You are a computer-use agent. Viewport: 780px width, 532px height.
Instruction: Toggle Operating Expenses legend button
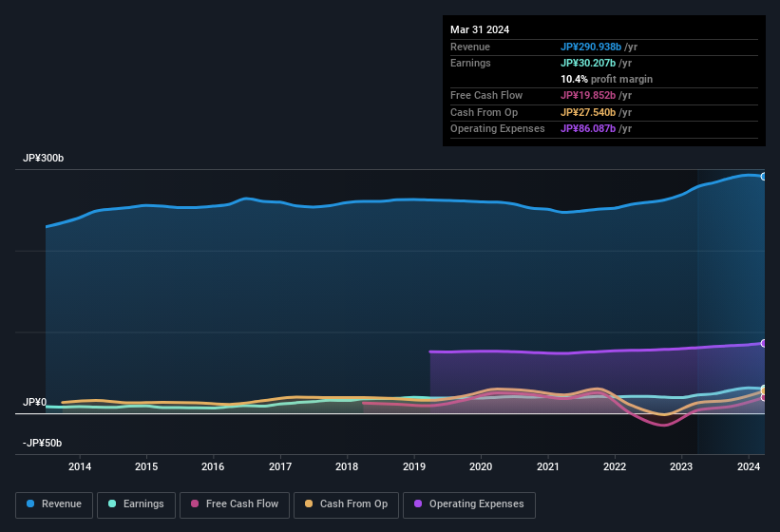click(x=468, y=503)
